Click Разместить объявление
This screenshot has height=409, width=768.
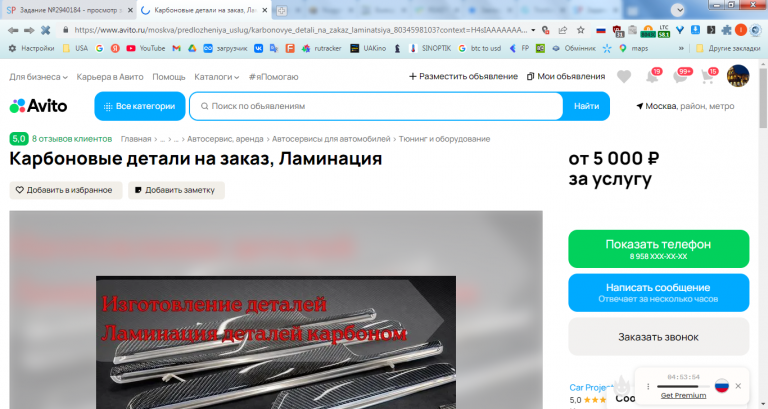tap(463, 76)
